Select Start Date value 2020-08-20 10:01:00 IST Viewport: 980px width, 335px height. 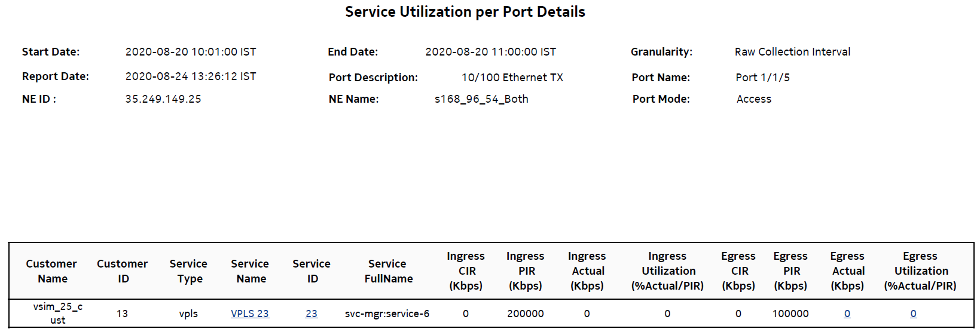pos(191,52)
